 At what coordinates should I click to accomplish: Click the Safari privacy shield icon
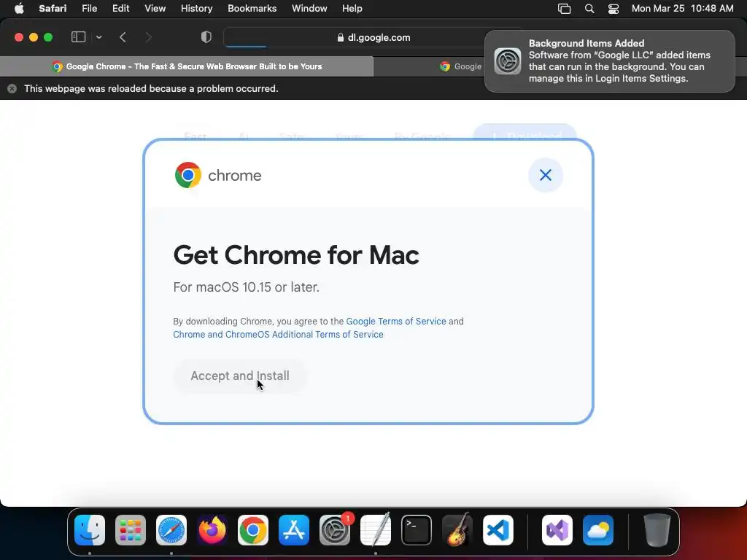[206, 37]
